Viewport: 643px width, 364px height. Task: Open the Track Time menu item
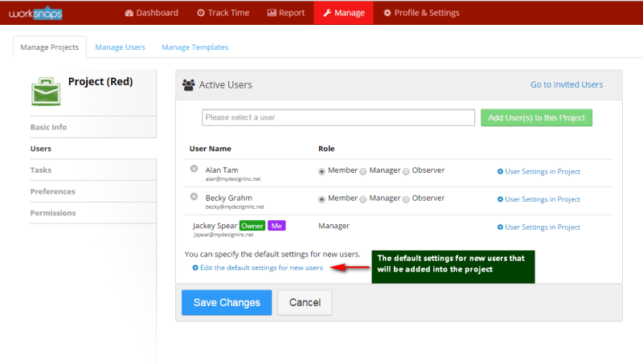[223, 13]
